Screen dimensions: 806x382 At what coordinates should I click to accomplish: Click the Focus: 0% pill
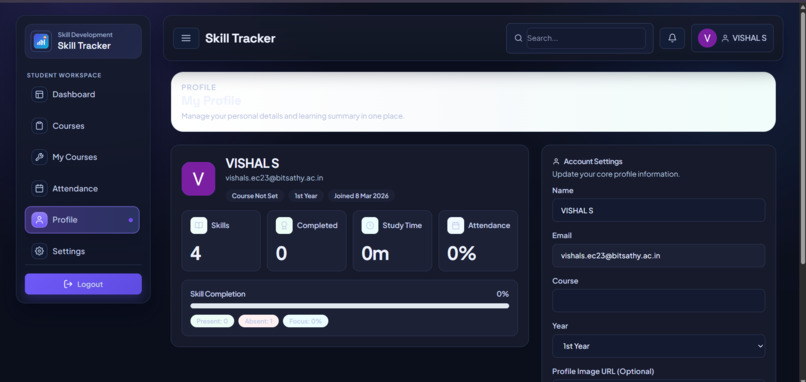[305, 321]
